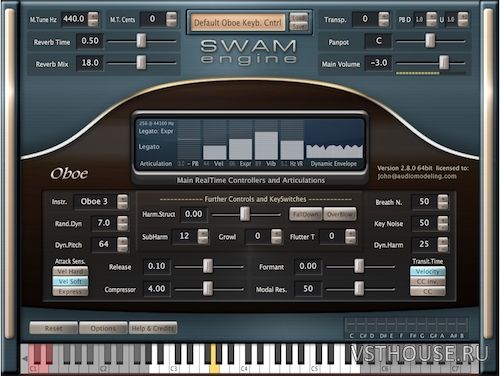Click the Reset button

(x=54, y=328)
